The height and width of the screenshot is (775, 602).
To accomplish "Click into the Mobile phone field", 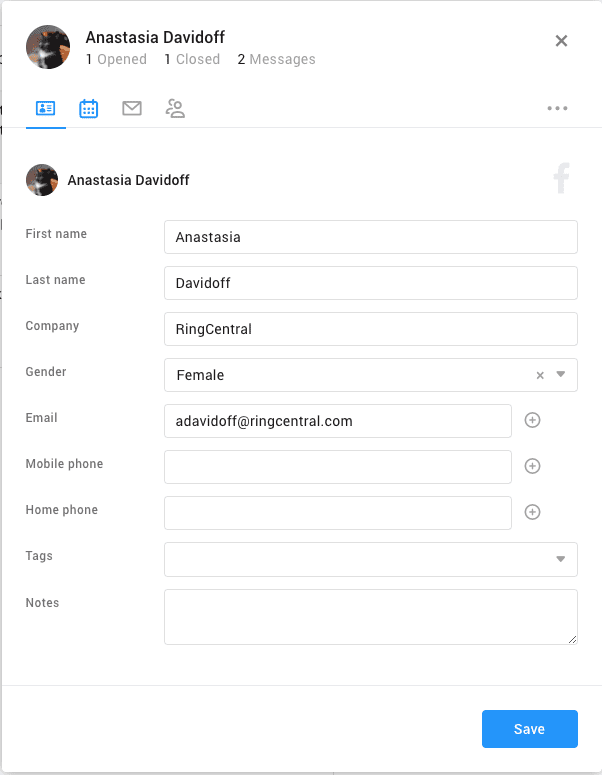I will (337, 467).
